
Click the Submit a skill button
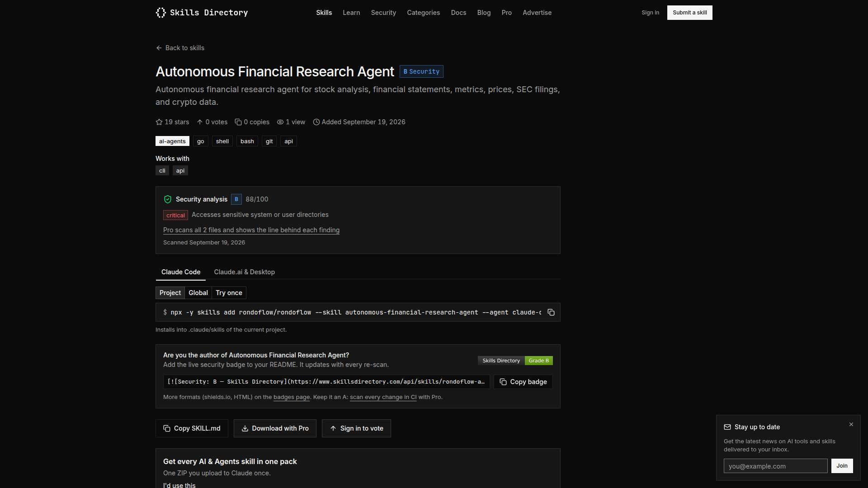pos(689,13)
